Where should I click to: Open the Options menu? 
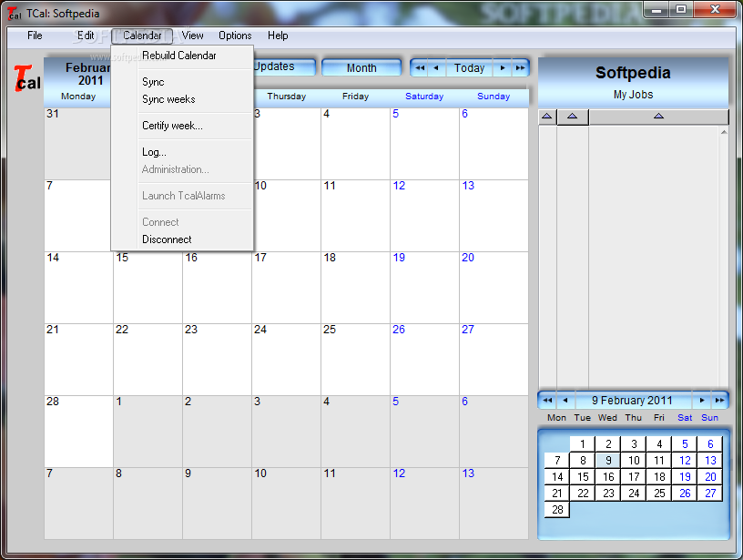click(x=235, y=36)
